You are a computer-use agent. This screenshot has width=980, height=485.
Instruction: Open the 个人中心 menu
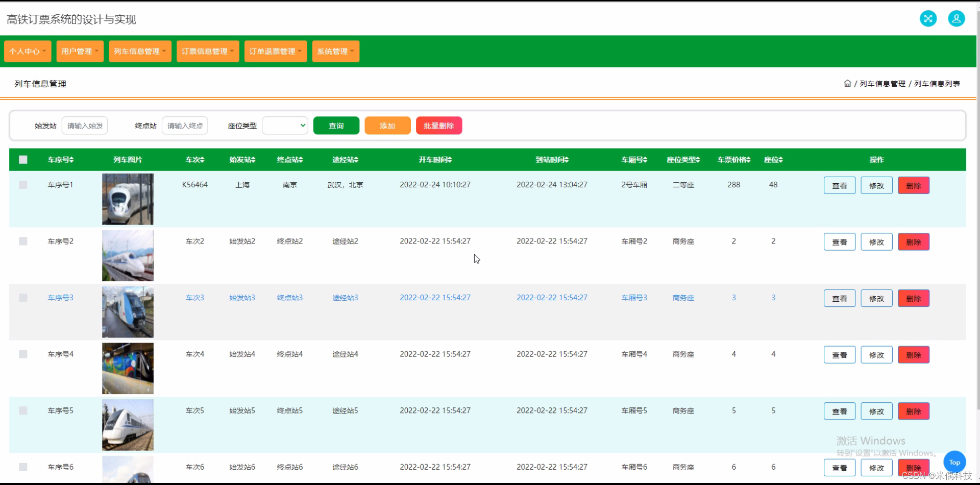[x=27, y=51]
